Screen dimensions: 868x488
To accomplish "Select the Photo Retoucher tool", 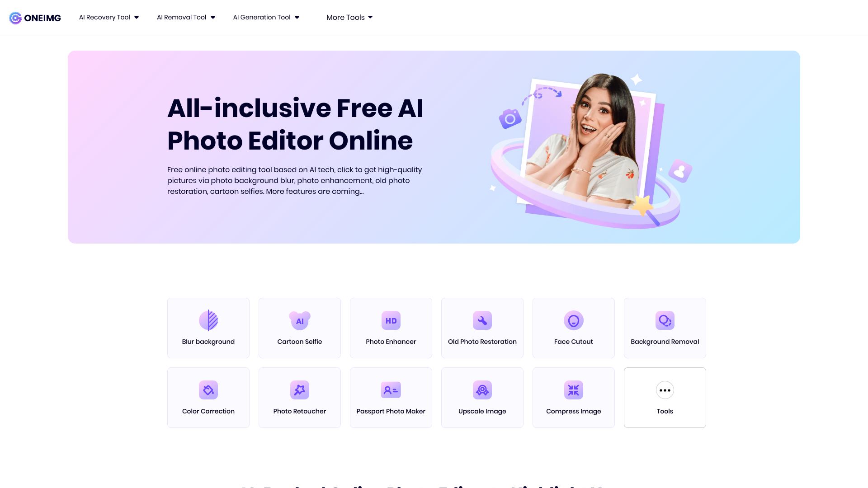I will 299,397.
